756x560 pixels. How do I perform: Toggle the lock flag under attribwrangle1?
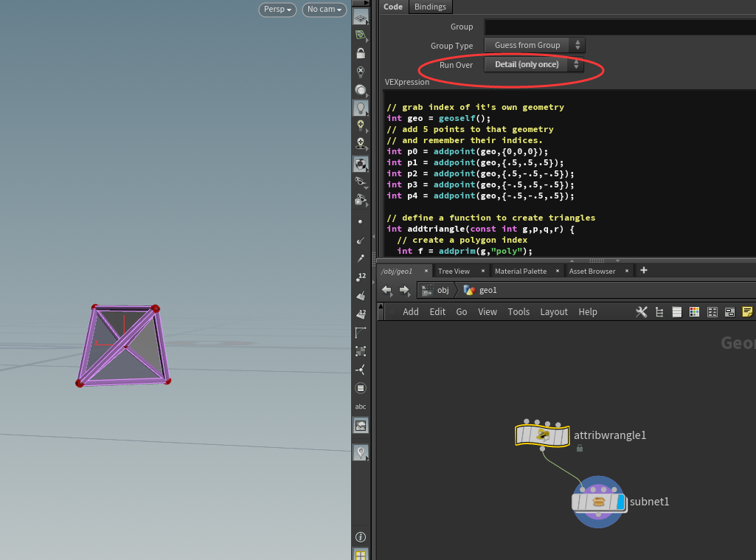[579, 448]
